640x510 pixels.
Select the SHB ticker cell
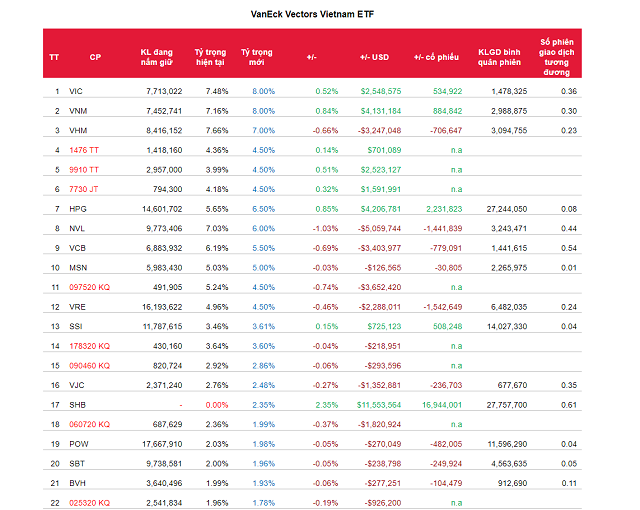(x=78, y=405)
